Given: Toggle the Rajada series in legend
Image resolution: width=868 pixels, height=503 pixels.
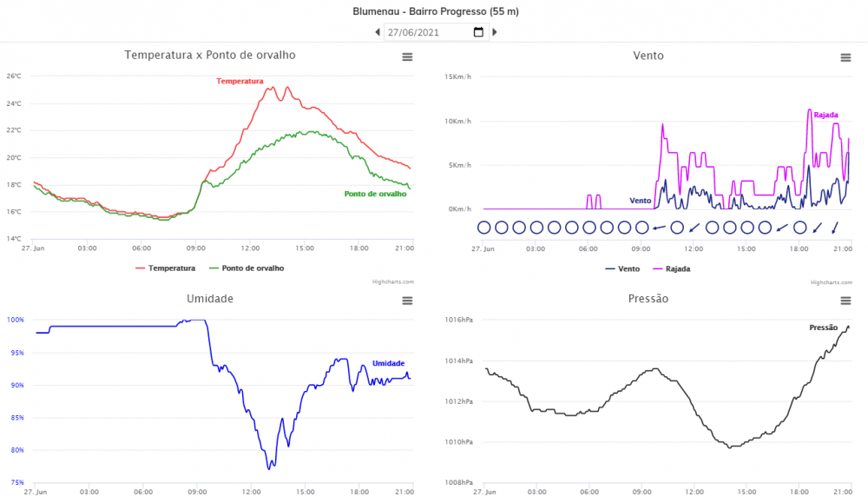Looking at the screenshot, I should point(672,268).
